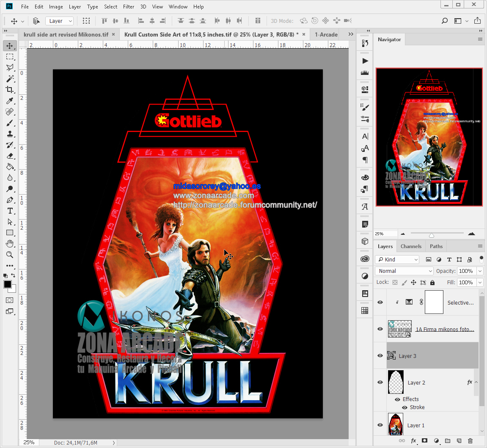Add a layer style with the fx button
Screen dimensions: 487x448
413,441
